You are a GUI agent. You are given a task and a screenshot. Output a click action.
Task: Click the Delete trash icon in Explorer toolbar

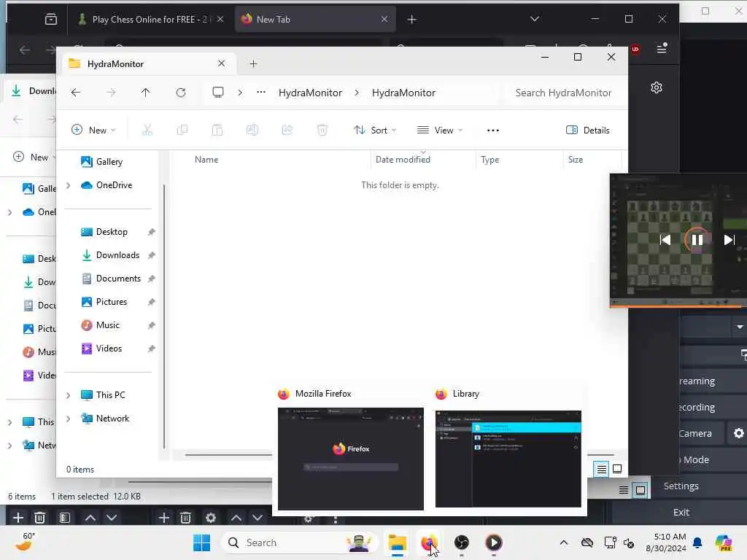(322, 130)
